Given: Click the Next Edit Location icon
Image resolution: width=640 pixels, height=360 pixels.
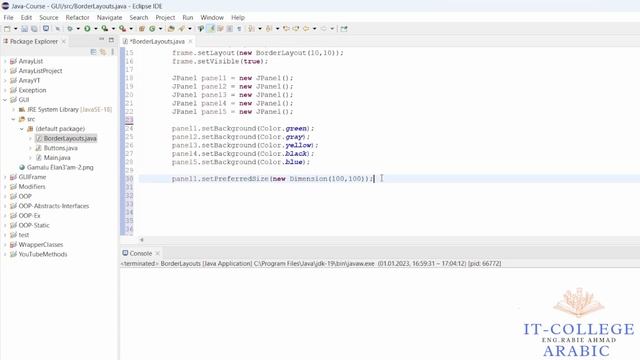Looking at the screenshot, I should (296, 29).
